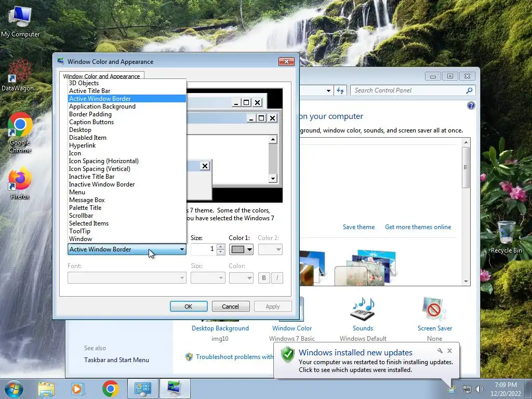
Task: Open the font Color dropdown
Action: pos(241,278)
